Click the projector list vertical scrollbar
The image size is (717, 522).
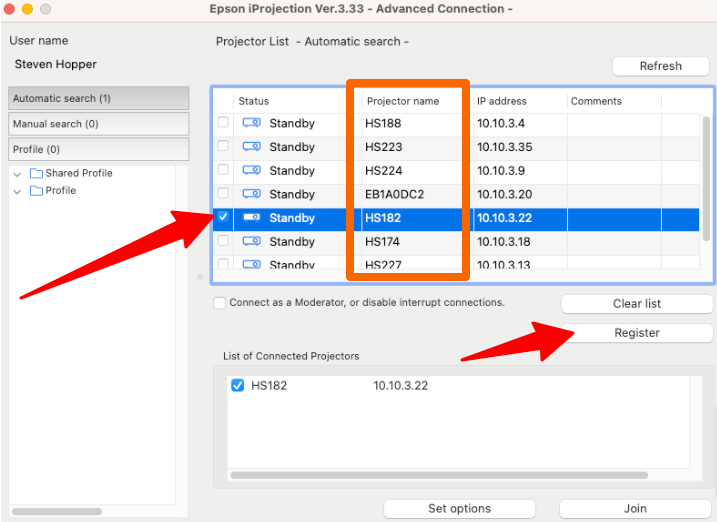click(x=707, y=178)
